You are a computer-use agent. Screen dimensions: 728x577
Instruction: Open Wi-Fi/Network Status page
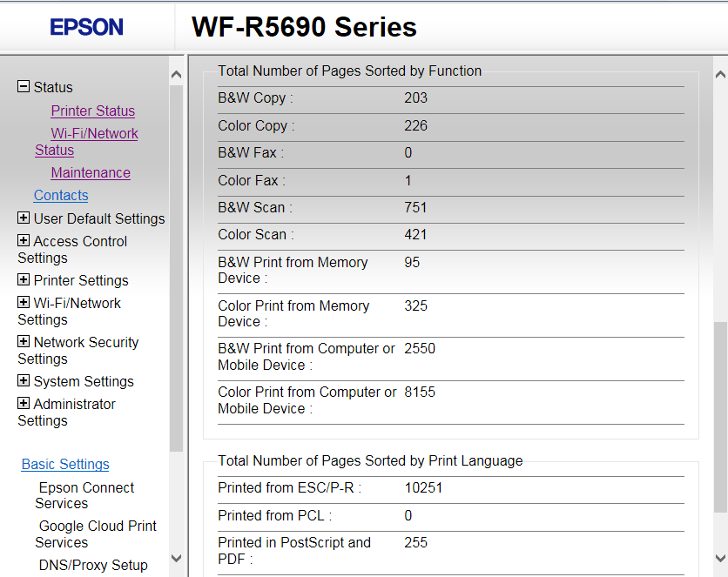94,134
